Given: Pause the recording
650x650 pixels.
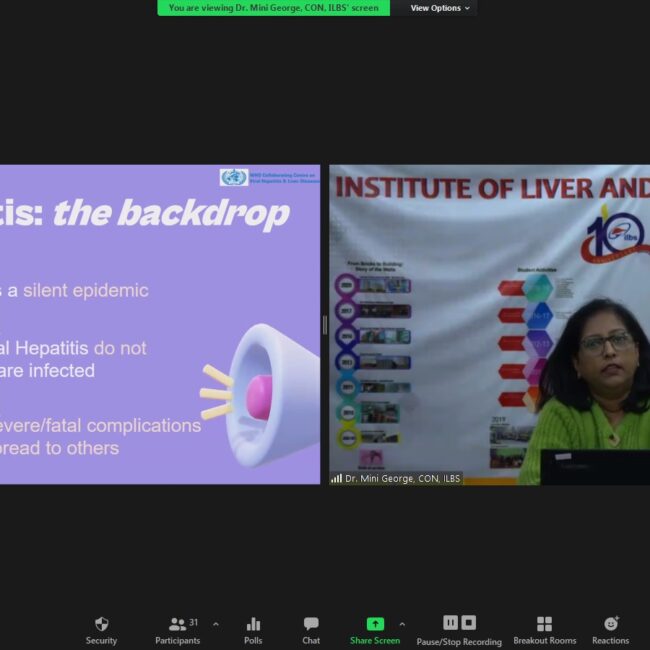Looking at the screenshot, I should click(450, 622).
